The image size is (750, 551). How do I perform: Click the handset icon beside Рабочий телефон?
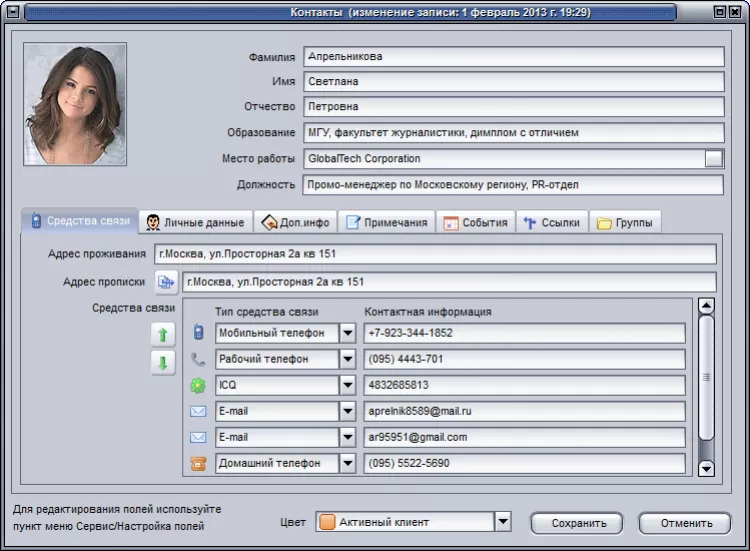click(x=198, y=359)
